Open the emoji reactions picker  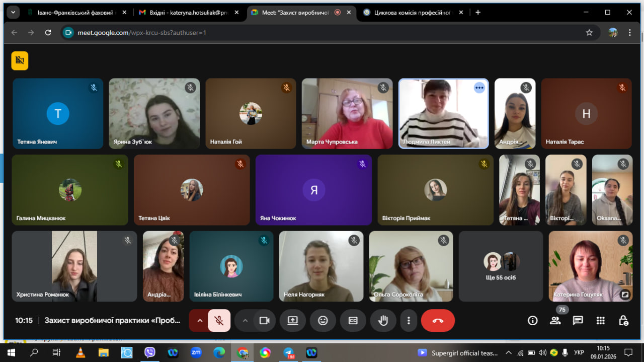point(323,321)
